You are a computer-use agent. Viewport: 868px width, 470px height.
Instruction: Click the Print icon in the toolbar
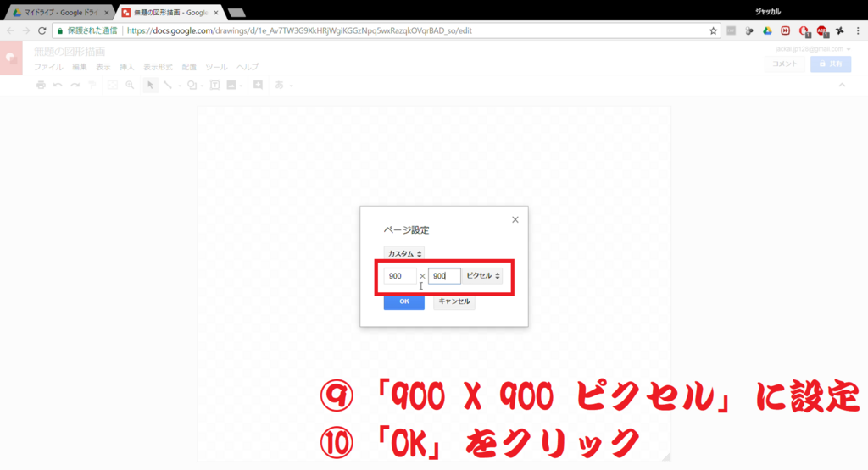click(41, 85)
